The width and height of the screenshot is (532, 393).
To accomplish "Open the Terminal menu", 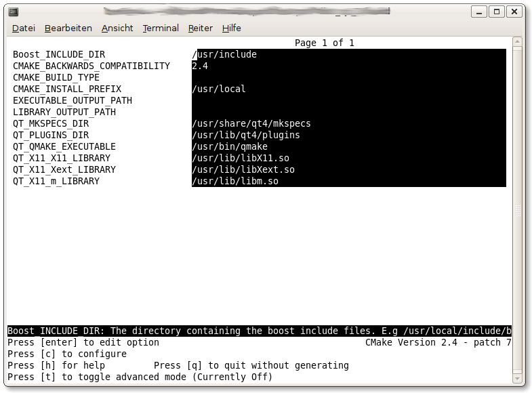I will click(161, 28).
